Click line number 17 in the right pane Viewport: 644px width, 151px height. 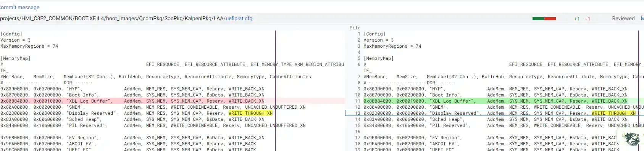click(358, 138)
